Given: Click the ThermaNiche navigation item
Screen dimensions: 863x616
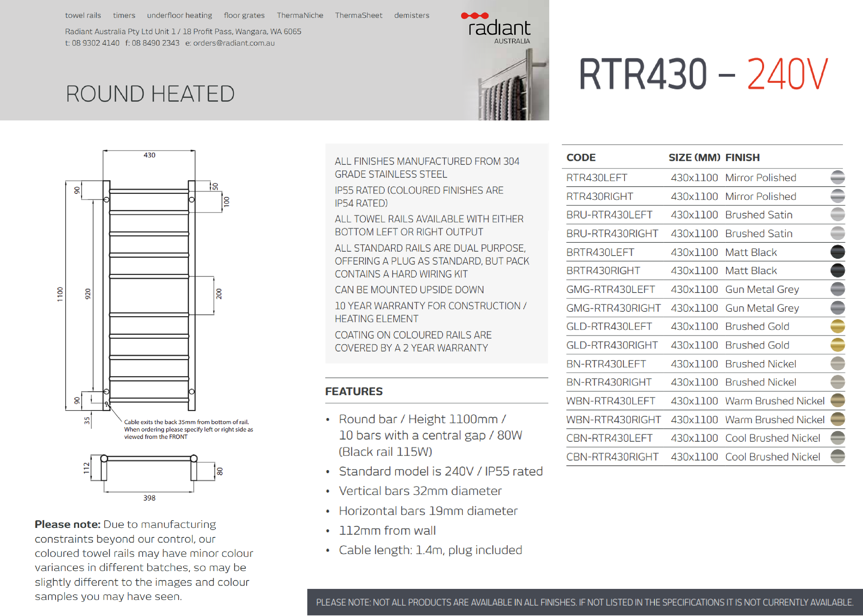Looking at the screenshot, I should coord(300,15).
